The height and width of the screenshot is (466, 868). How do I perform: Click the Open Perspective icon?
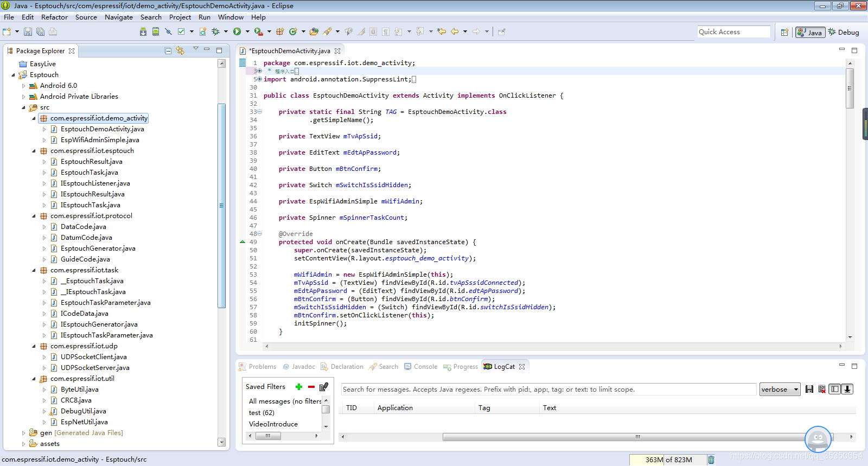[x=784, y=33]
